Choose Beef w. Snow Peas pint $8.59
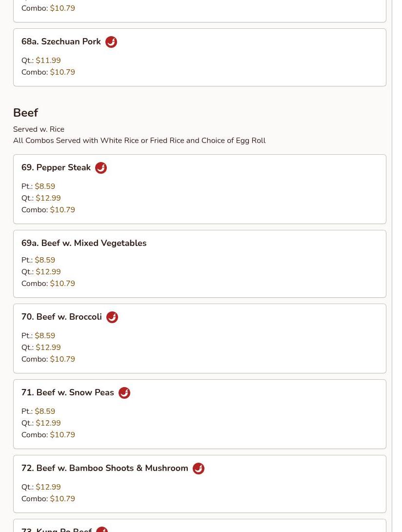The height and width of the screenshot is (532, 402). [45, 411]
